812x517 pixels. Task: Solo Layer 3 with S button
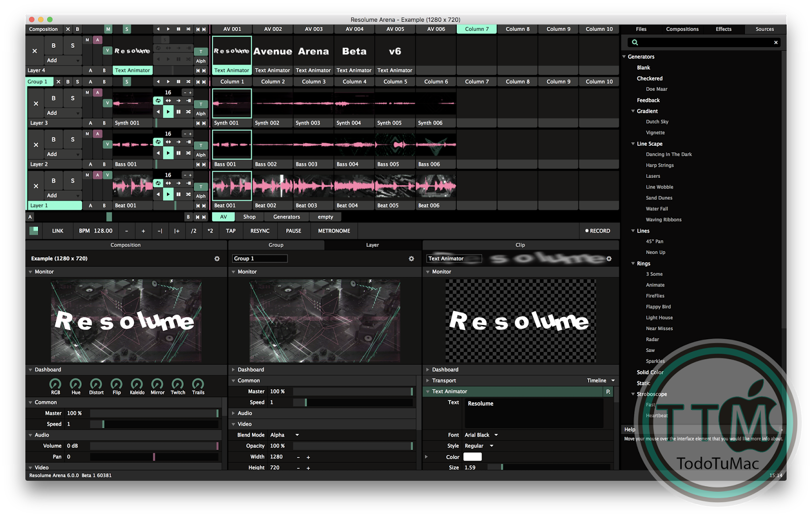click(x=73, y=99)
